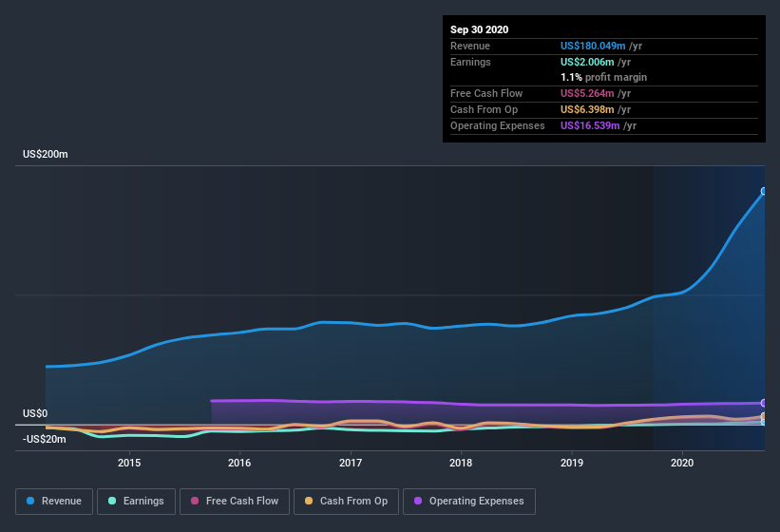Toggle the Cash From Op legend button
This screenshot has width=780, height=532.
(x=346, y=502)
